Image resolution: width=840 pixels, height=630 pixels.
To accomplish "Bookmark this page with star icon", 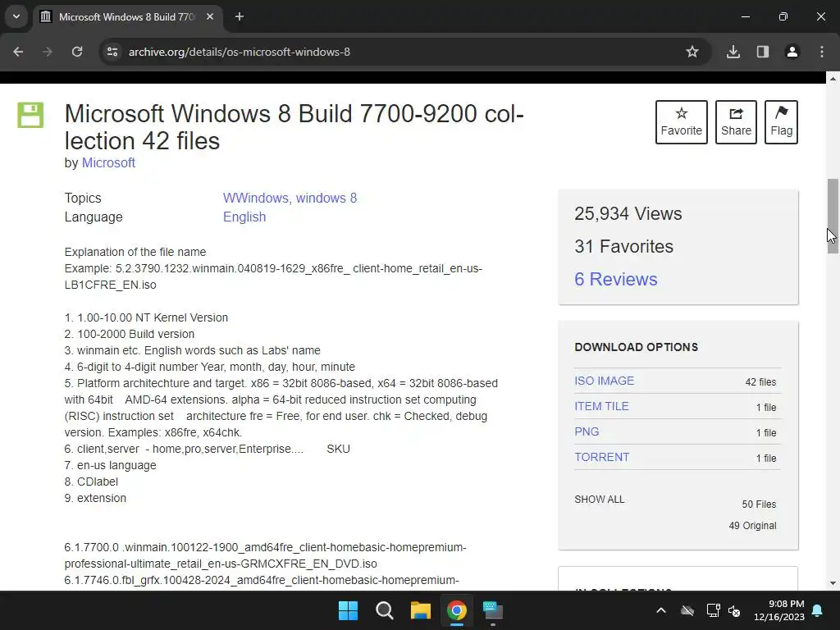I will 692,52.
